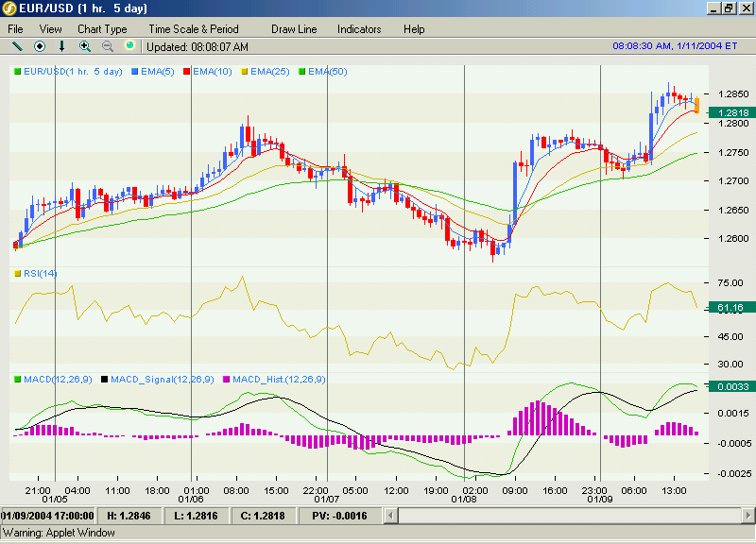Click the horizontal scrollbar left arrow
The image size is (756, 544).
[391, 516]
